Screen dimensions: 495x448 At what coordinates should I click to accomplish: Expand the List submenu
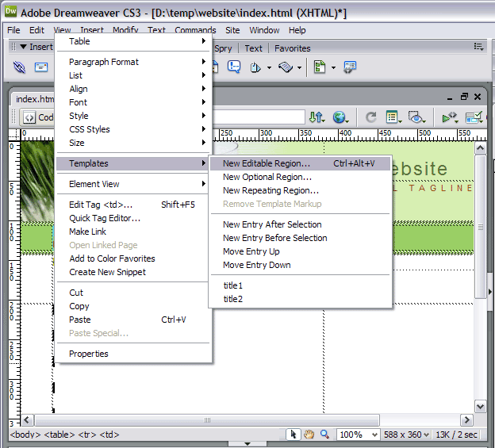tap(133, 75)
